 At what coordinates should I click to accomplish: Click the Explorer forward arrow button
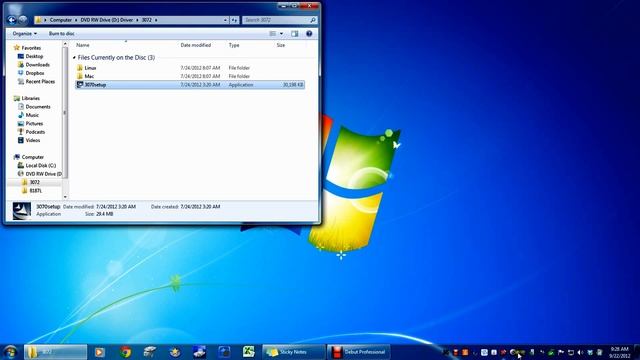pos(23,20)
